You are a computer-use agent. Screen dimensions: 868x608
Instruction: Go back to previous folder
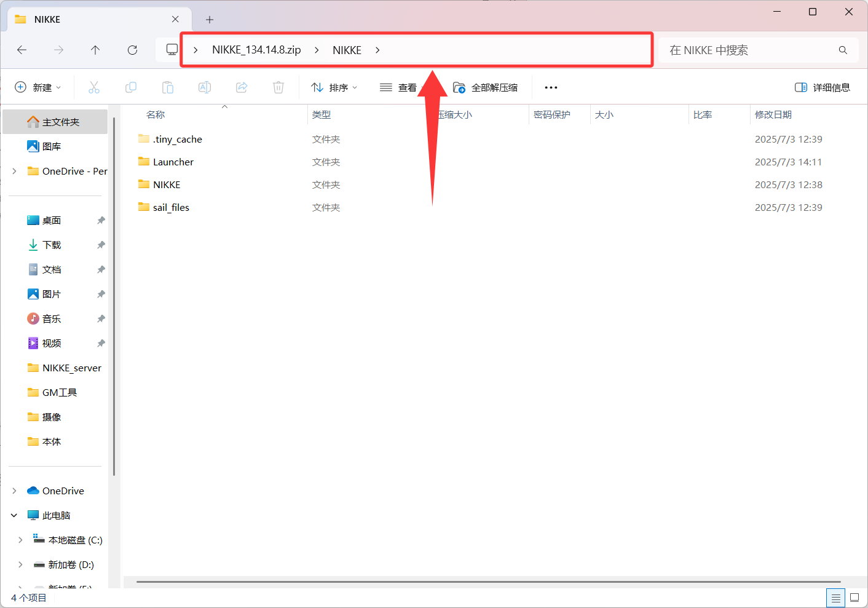22,50
